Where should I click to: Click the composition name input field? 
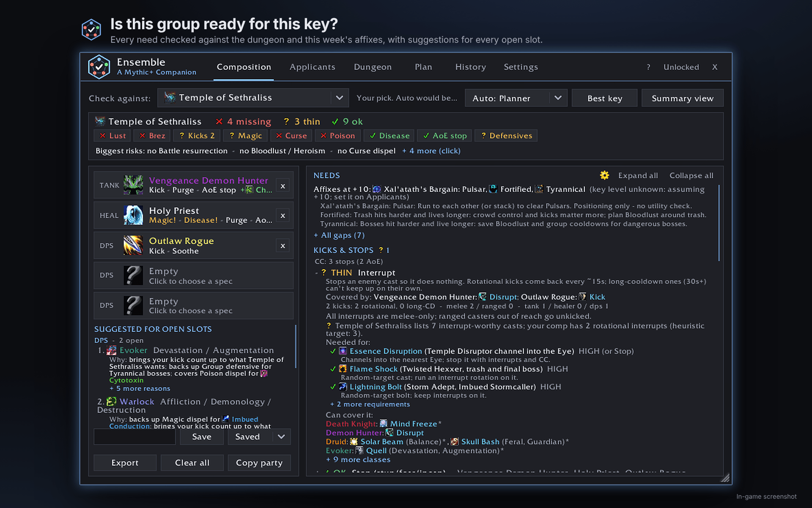(134, 436)
